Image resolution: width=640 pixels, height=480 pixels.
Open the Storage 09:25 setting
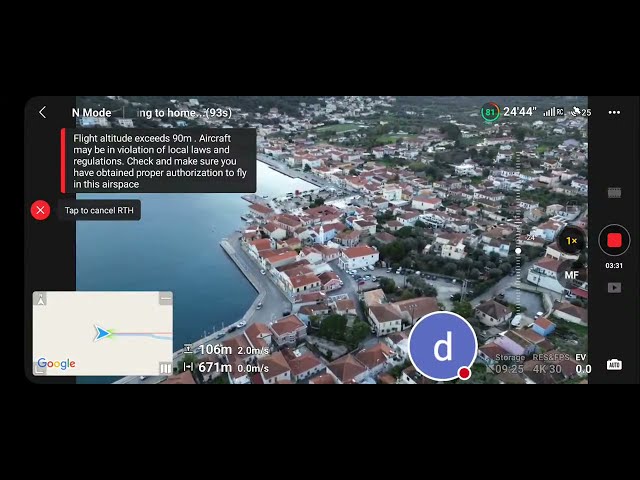510,364
